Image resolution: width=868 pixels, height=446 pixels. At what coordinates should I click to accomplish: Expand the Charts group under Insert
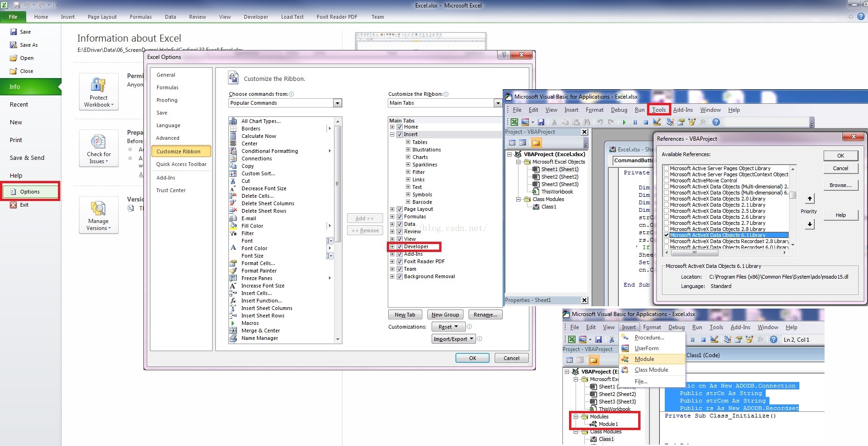408,157
